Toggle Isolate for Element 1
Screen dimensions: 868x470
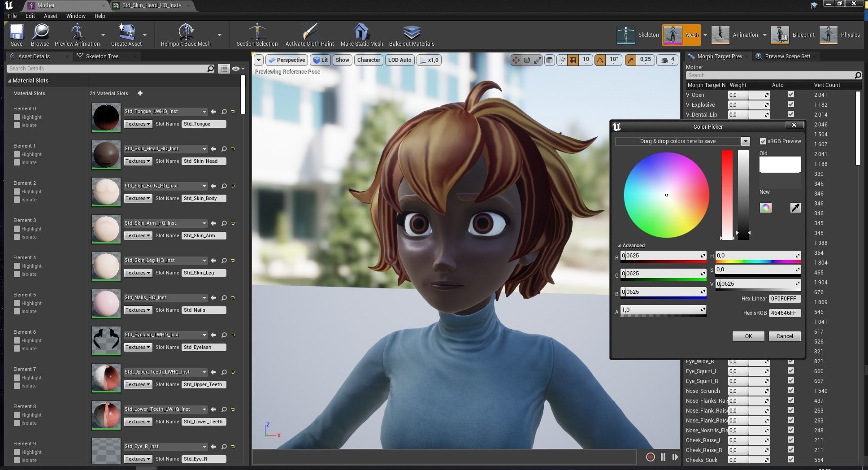coord(17,162)
